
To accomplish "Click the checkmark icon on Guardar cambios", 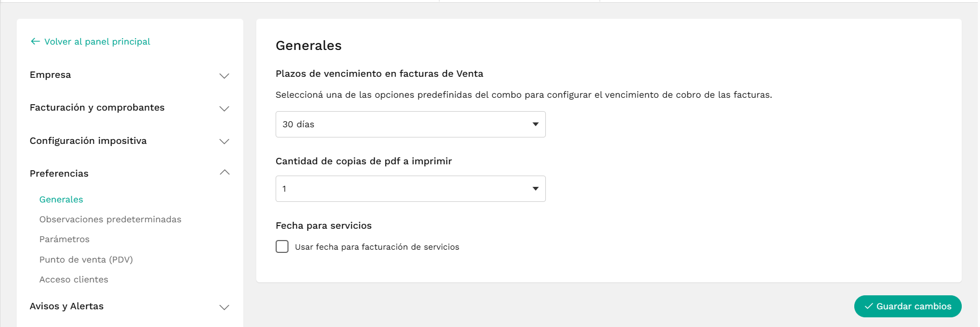I will [869, 306].
